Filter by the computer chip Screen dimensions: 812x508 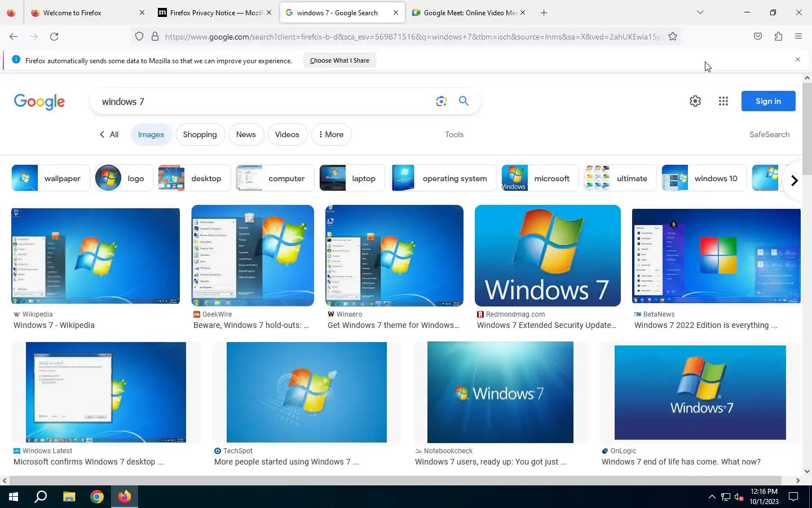click(275, 178)
